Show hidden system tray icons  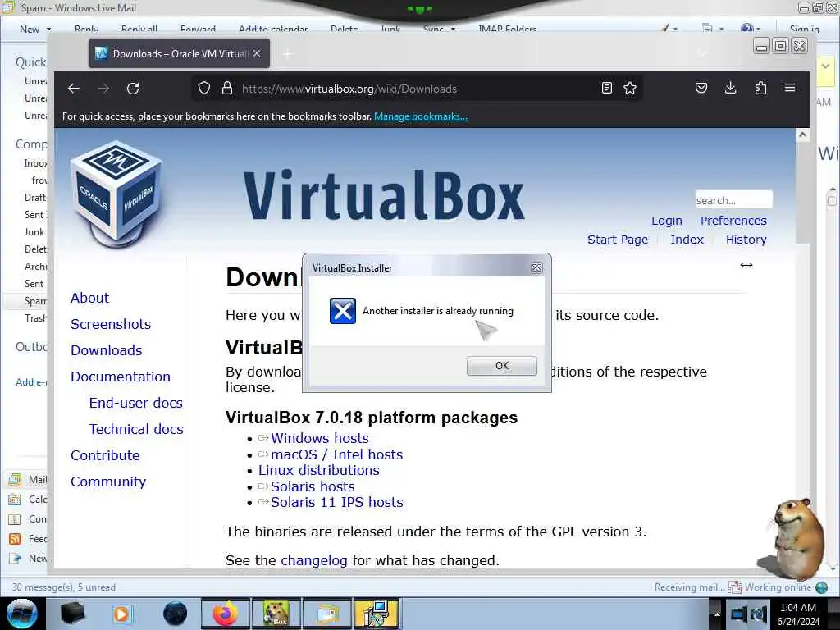[716, 614]
